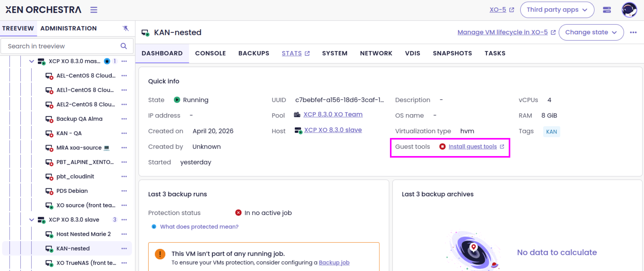This screenshot has width=644, height=271.
Task: Click the truncated UUID value c7bebfef-a156
Action: click(340, 100)
